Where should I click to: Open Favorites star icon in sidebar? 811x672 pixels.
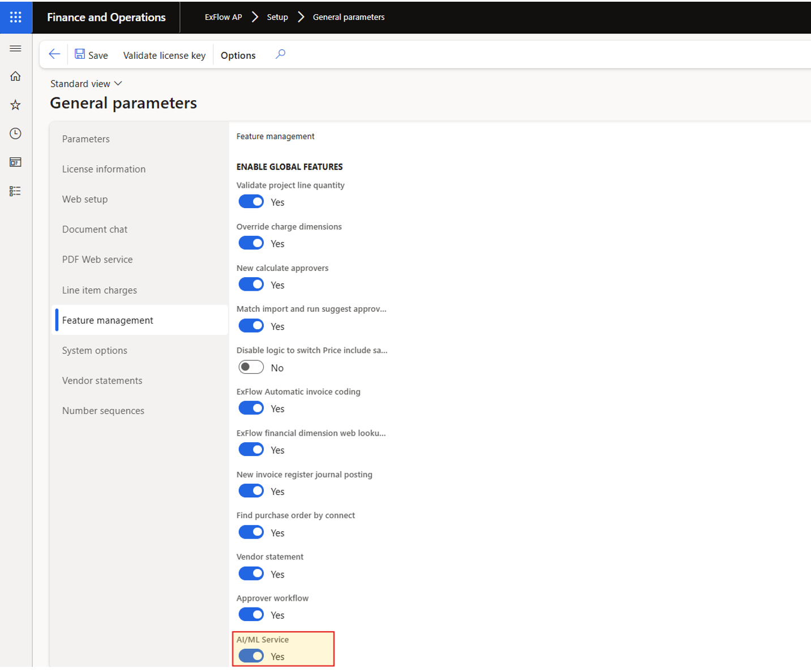tap(16, 105)
